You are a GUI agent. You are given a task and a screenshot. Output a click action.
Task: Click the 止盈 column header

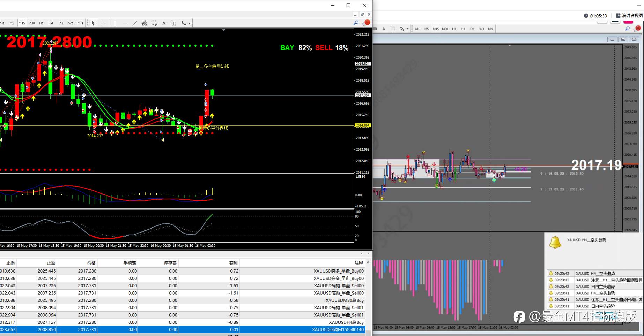pos(51,263)
